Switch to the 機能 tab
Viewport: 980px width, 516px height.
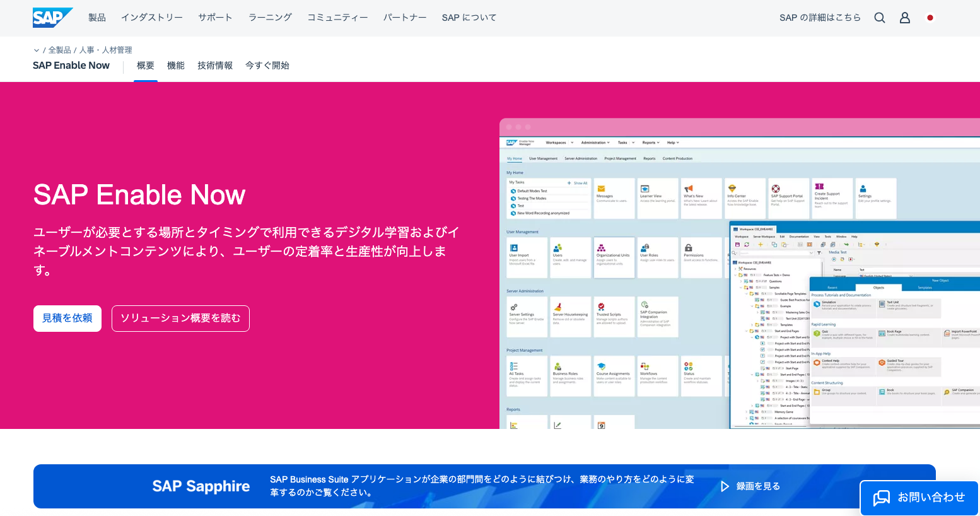click(x=175, y=65)
